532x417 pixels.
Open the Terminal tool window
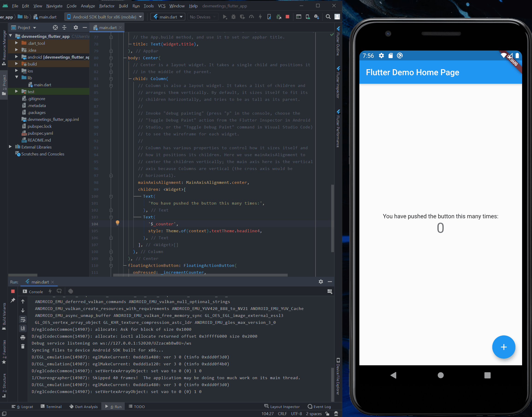[51, 406]
